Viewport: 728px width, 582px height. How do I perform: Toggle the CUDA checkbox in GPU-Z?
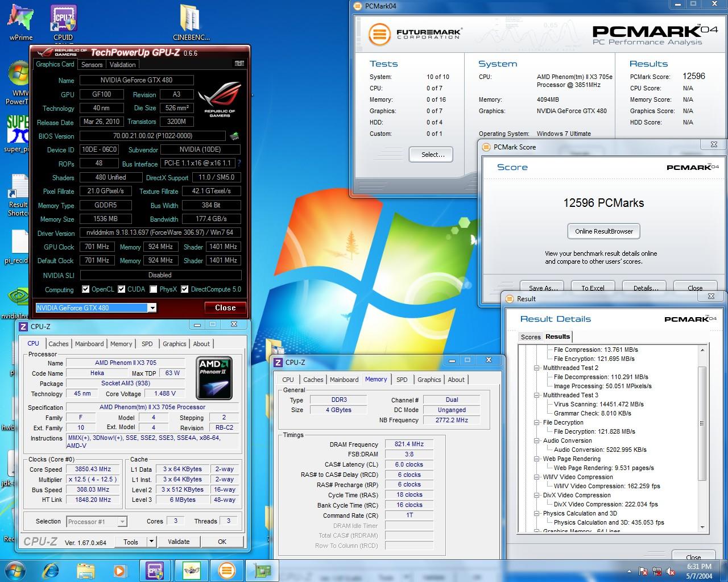[x=121, y=289]
